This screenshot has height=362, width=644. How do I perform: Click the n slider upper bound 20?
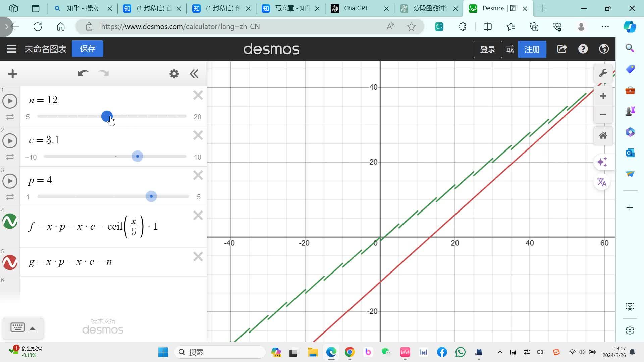[197, 117]
